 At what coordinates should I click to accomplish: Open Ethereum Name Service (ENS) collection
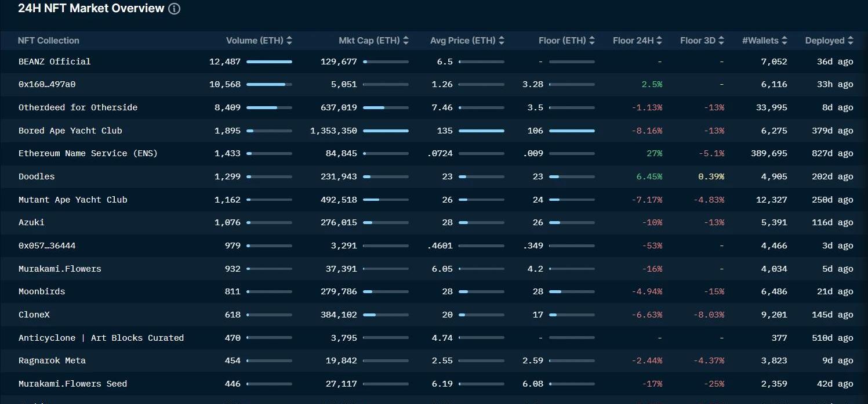point(88,153)
